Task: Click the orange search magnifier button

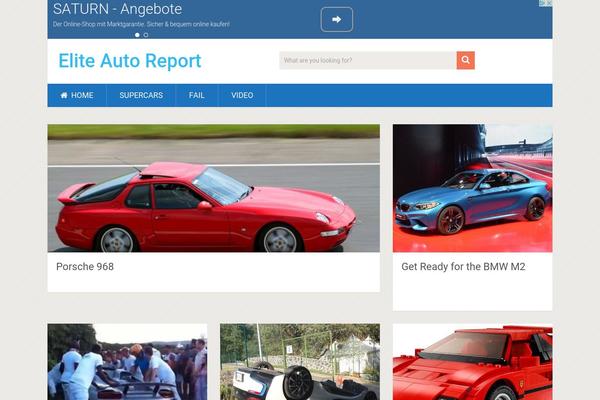Action: [x=465, y=60]
